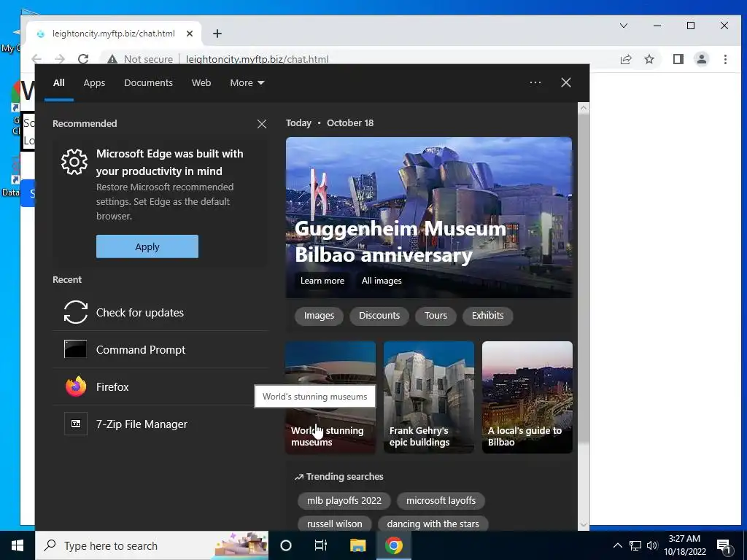Click the Cortana circle icon on taskbar
Image resolution: width=747 pixels, height=560 pixels.
click(x=286, y=545)
